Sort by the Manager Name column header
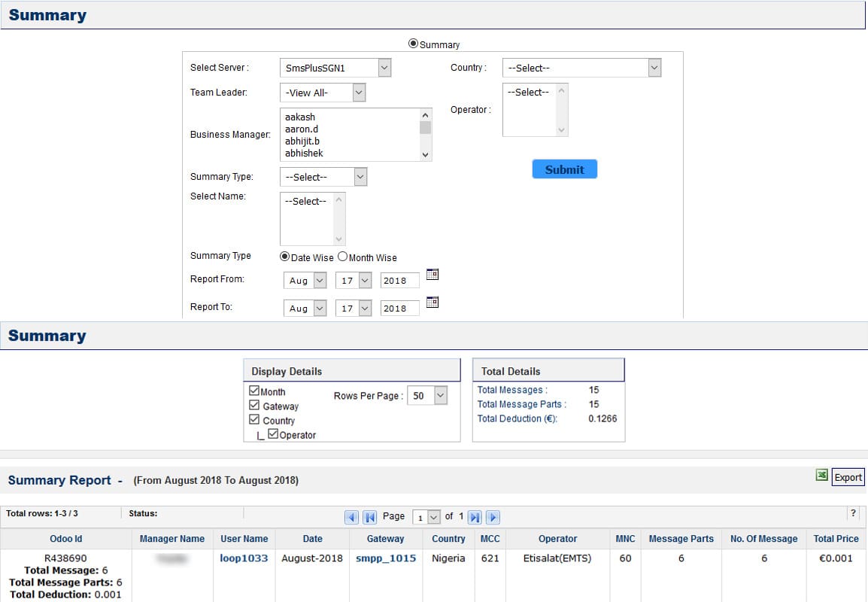The width and height of the screenshot is (868, 602). click(x=172, y=538)
